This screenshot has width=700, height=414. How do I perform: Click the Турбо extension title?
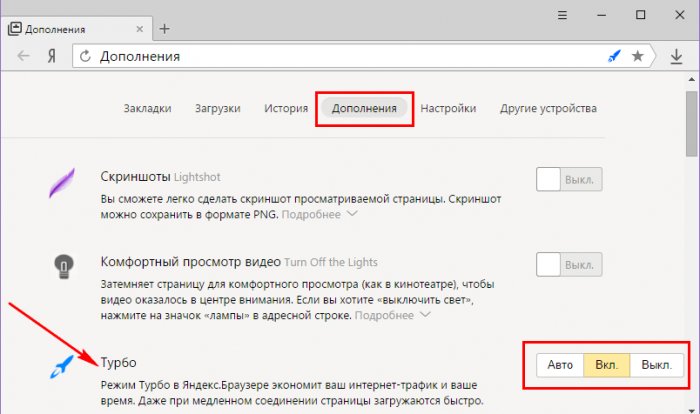coord(118,362)
